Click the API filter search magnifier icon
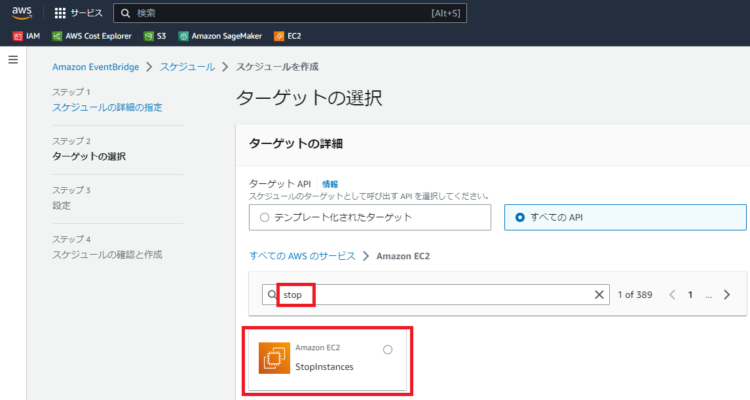Viewport: 750px width, 400px height. point(272,294)
